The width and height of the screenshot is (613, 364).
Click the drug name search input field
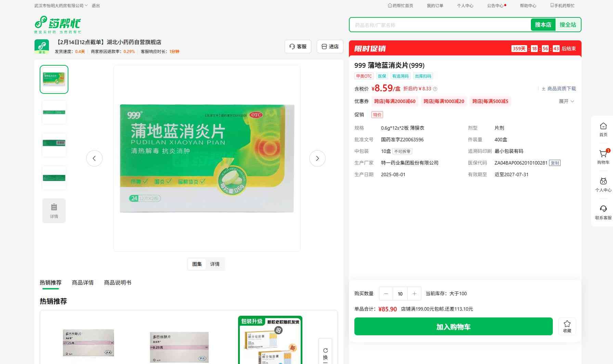[x=440, y=25]
